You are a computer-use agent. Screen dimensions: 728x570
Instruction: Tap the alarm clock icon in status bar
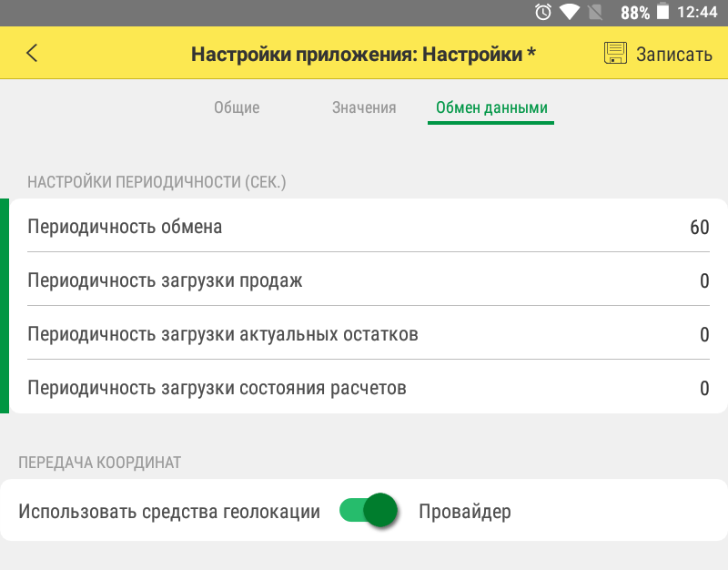click(x=543, y=12)
